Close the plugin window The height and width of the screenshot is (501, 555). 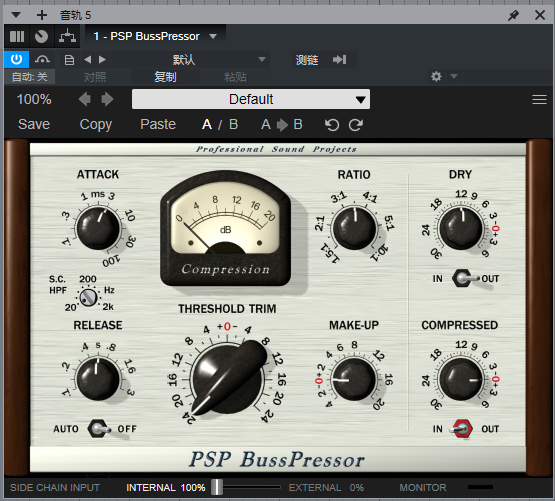(540, 15)
